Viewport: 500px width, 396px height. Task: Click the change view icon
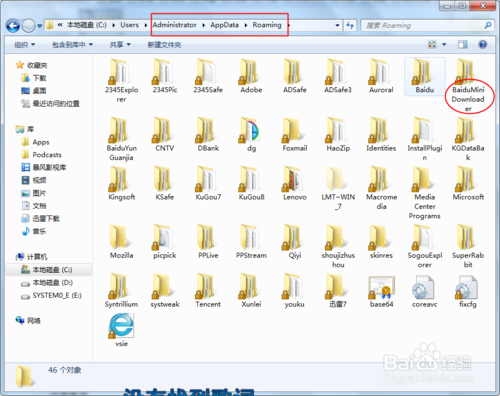432,44
